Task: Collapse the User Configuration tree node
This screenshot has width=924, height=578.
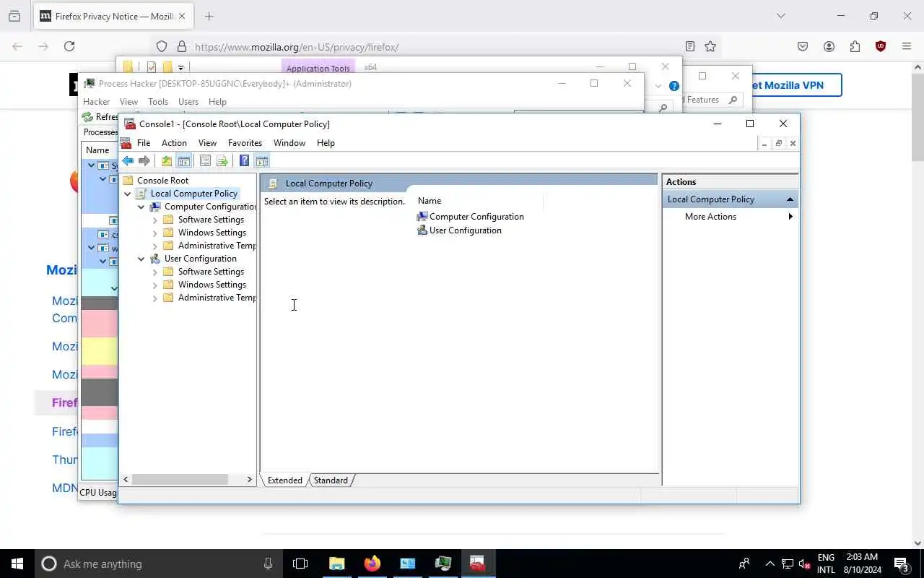Action: click(141, 259)
